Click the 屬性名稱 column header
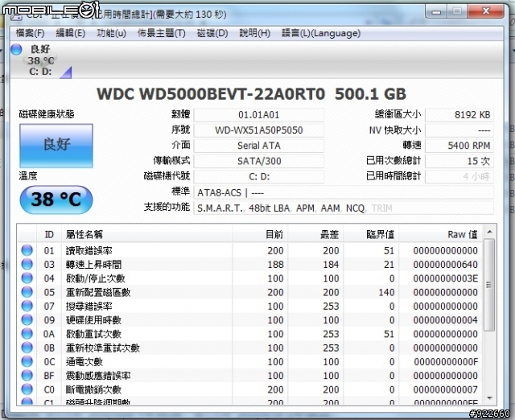 click(x=147, y=234)
